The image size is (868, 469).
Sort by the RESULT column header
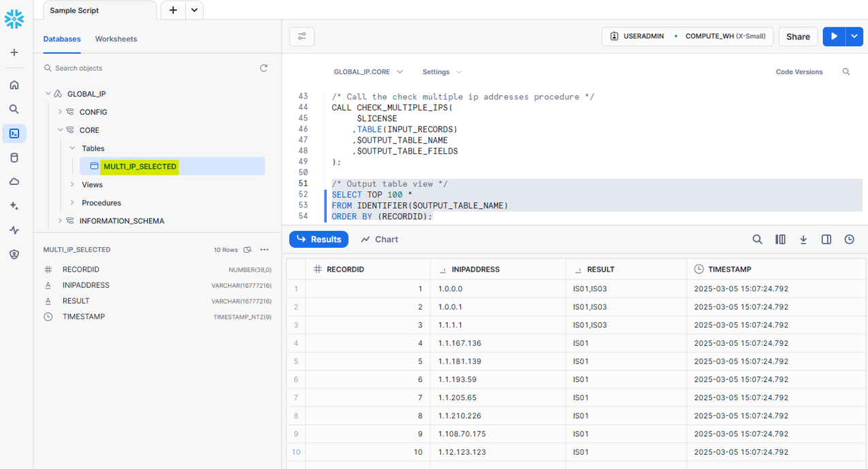[x=626, y=270]
